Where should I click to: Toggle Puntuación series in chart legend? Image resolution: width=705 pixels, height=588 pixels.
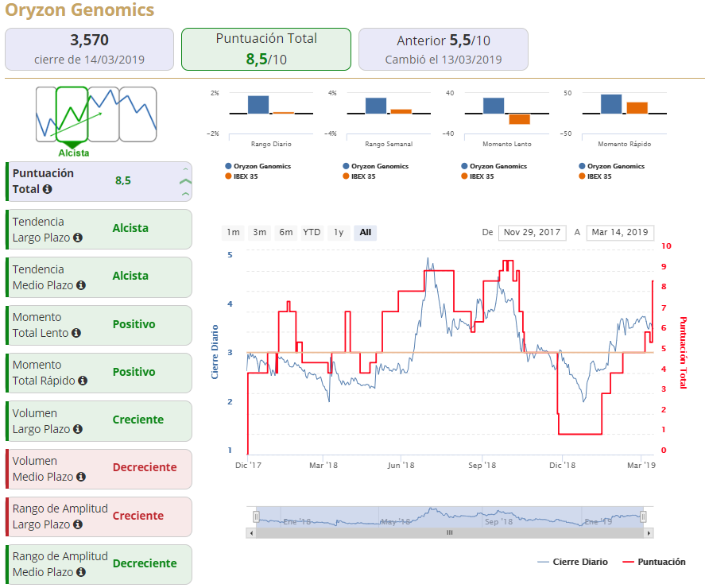pyautogui.click(x=654, y=562)
